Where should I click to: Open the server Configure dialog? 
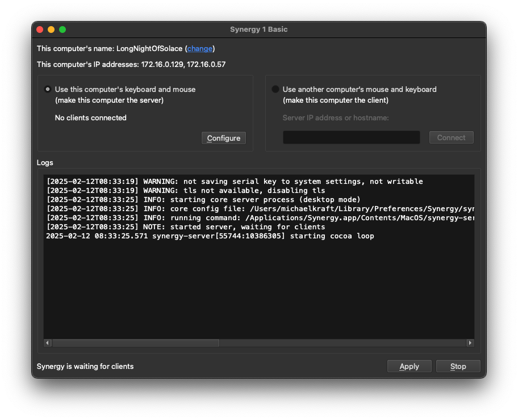pos(224,138)
